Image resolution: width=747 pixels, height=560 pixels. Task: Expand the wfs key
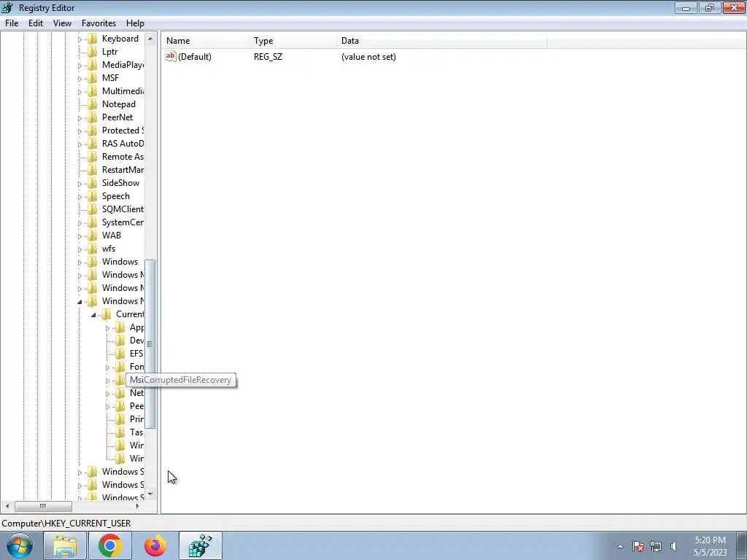tap(80, 249)
